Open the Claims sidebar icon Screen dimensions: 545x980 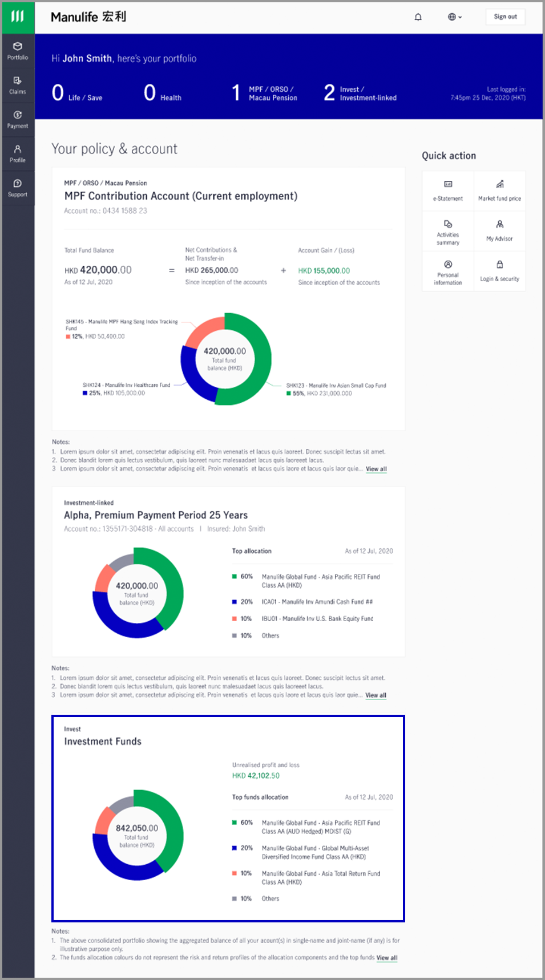(x=18, y=85)
